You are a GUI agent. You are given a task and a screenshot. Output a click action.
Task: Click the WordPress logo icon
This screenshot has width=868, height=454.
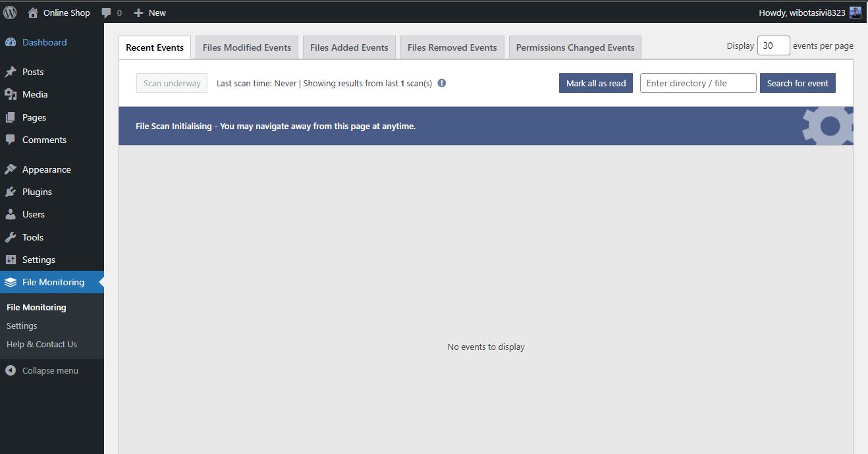(11, 13)
